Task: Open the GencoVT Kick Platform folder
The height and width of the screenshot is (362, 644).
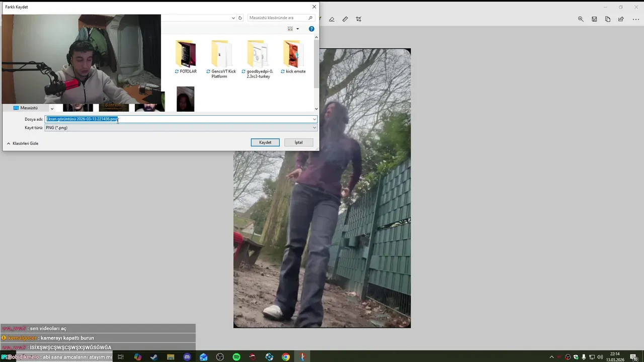Action: pyautogui.click(x=221, y=59)
